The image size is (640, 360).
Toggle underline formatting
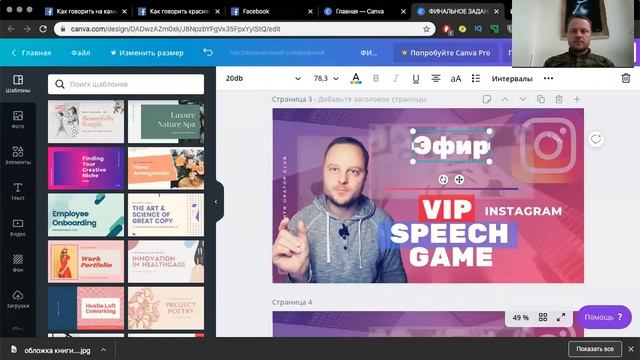coord(416,78)
